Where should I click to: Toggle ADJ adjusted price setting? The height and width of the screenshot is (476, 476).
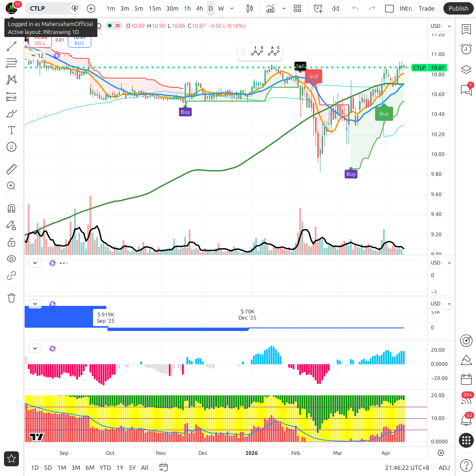coord(444,468)
